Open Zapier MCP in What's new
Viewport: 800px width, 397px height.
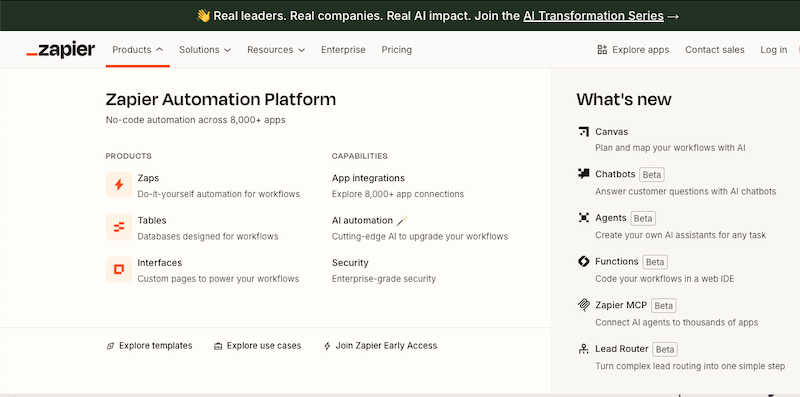pyautogui.click(x=621, y=305)
